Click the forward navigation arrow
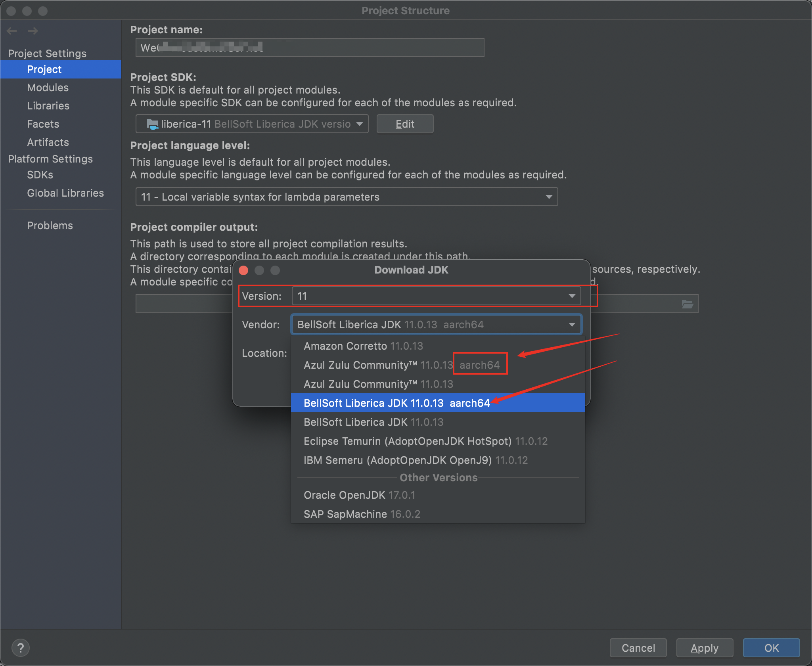Viewport: 812px width, 666px height. pos(33,31)
